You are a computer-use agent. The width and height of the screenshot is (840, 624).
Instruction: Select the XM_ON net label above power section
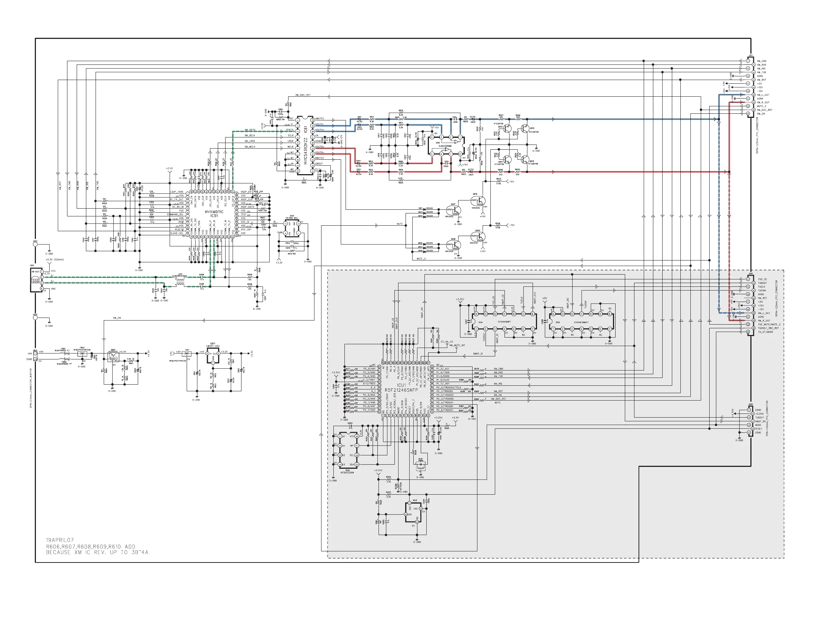pyautogui.click(x=117, y=318)
